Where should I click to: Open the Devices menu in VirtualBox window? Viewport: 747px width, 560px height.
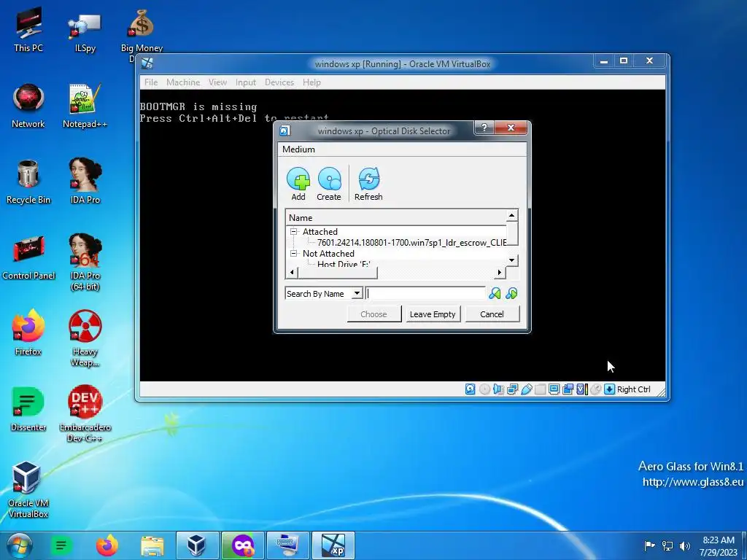click(x=279, y=82)
